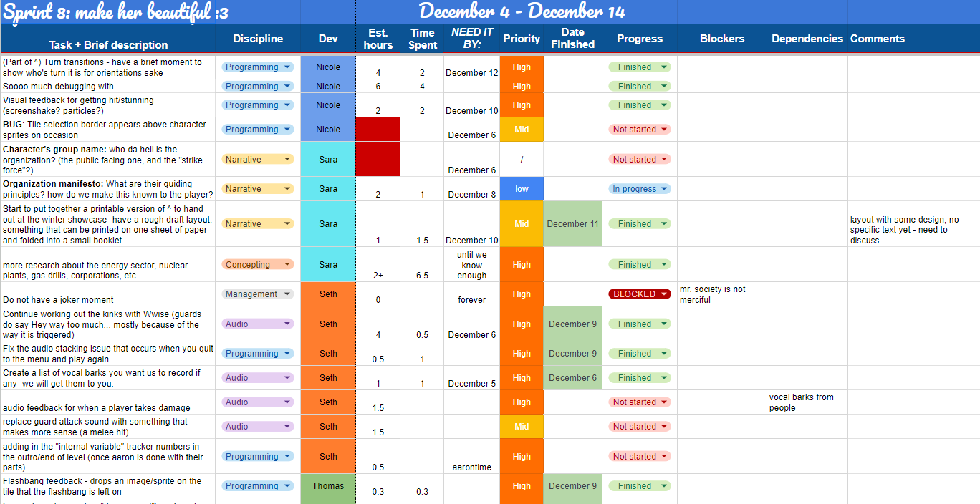Select the 'vocal barks from people' dependency cell

pos(807,402)
